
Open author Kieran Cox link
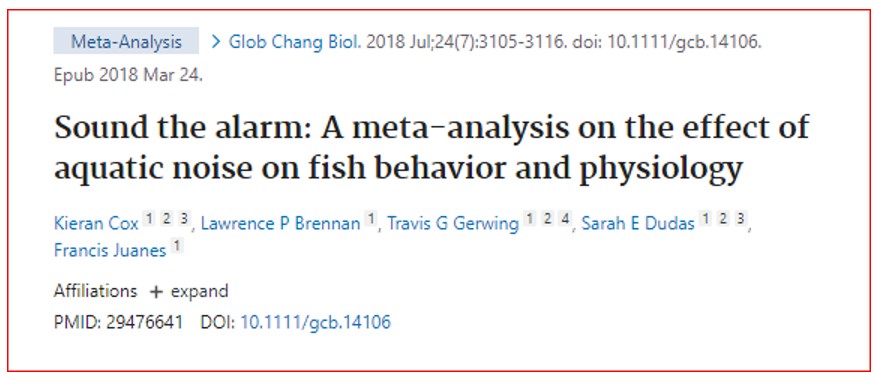(96, 223)
